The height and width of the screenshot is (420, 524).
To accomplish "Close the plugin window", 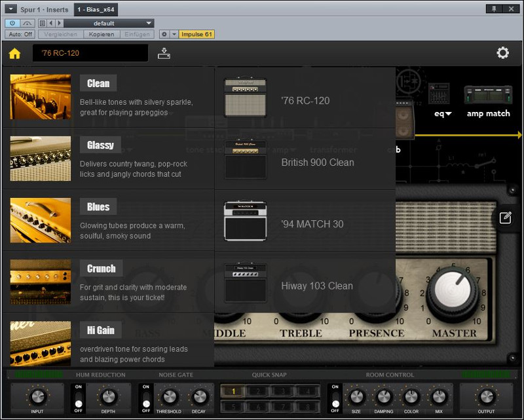I will coord(512,9).
